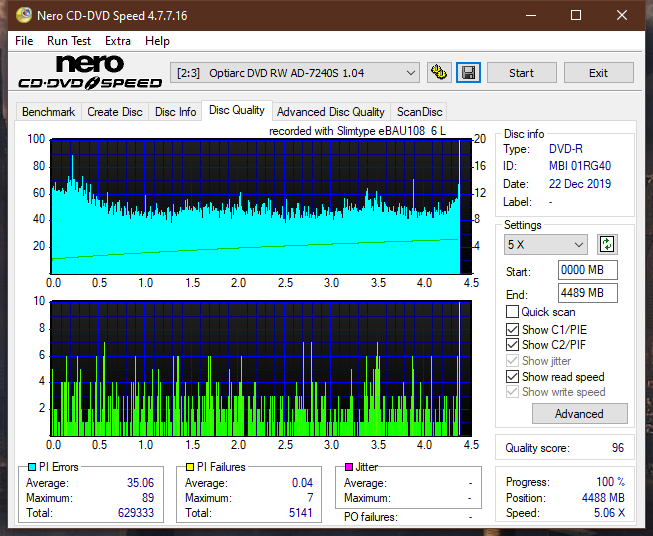Click the Speed value 5.06 X
Image resolution: width=653 pixels, height=536 pixels.
tap(609, 512)
